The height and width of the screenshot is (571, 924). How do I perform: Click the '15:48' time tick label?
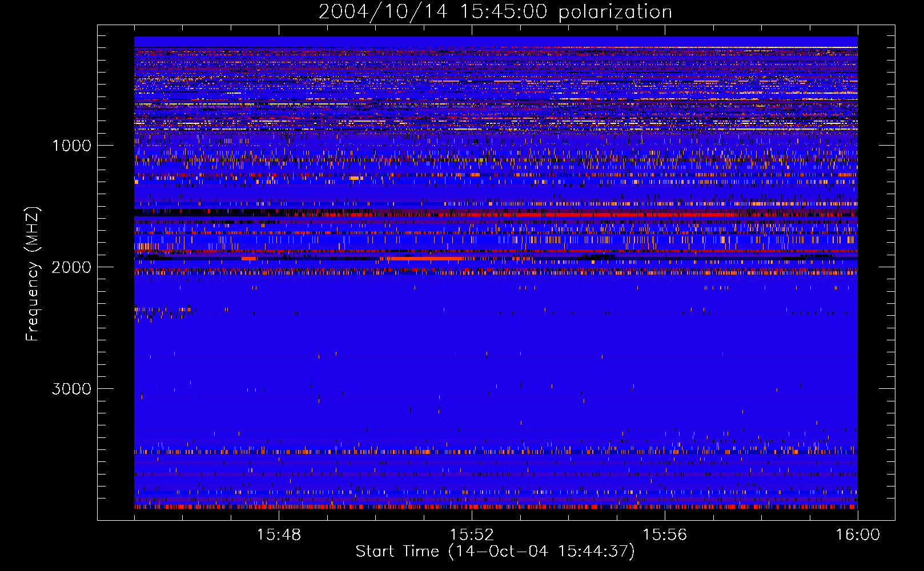[x=279, y=535]
